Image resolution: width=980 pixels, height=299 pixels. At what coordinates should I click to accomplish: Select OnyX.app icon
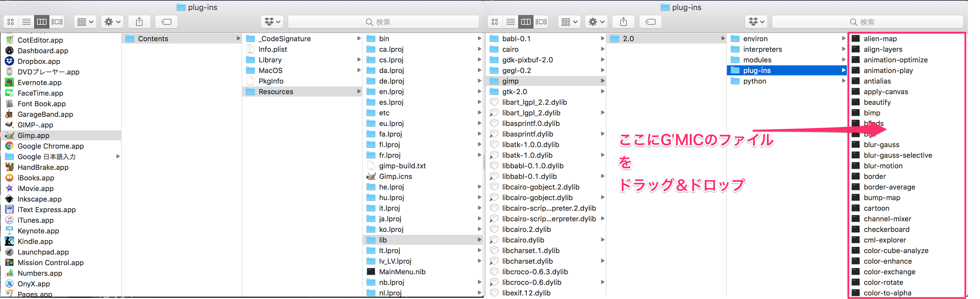click(x=9, y=283)
